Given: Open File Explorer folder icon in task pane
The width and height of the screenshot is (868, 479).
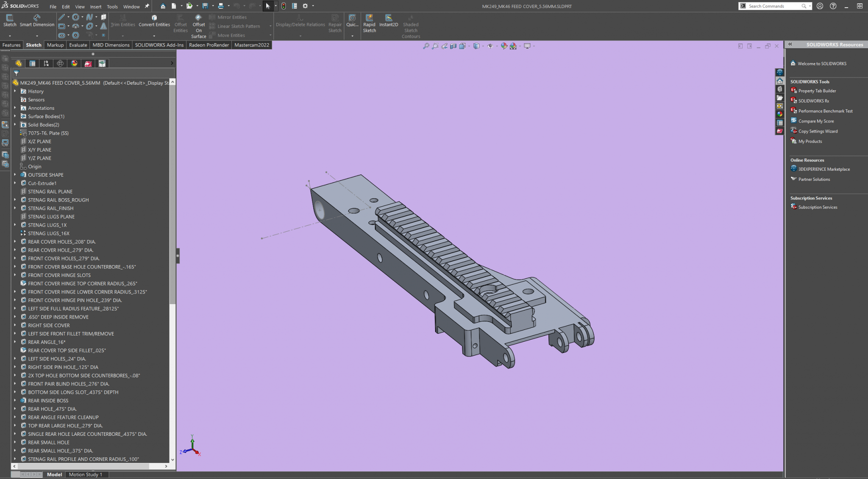Looking at the screenshot, I should tap(779, 98).
